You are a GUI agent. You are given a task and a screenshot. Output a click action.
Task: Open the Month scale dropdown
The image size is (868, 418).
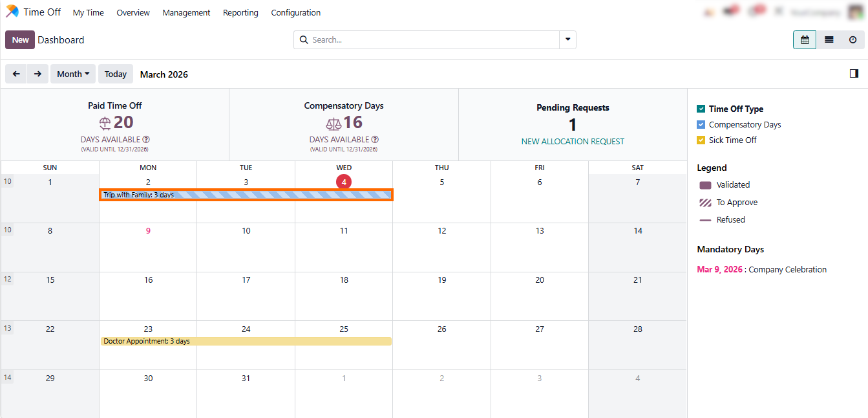pos(73,74)
